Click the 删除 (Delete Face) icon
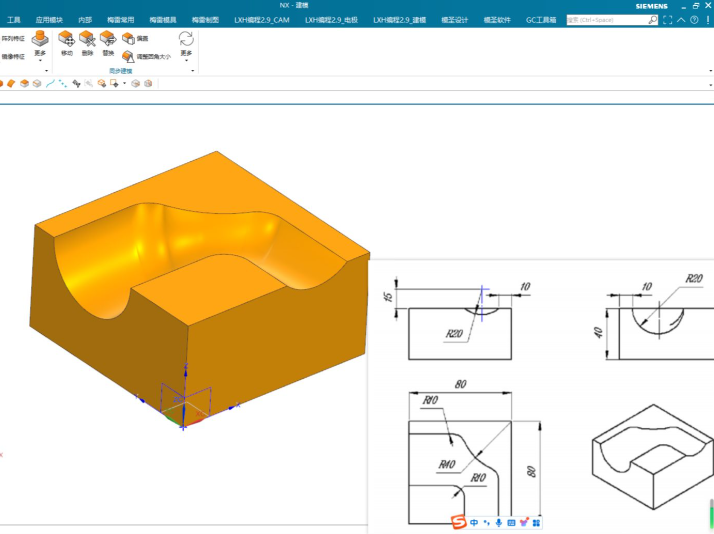This screenshot has width=714, height=534. 87,39
